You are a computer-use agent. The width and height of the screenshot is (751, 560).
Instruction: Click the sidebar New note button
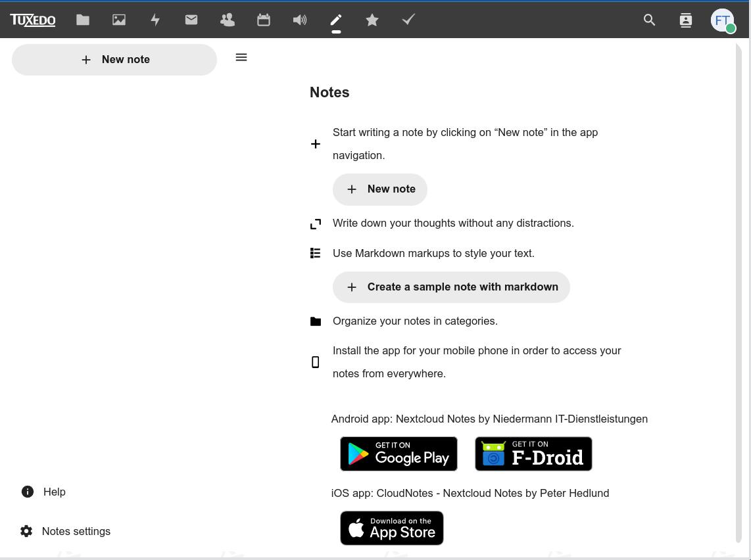(114, 60)
